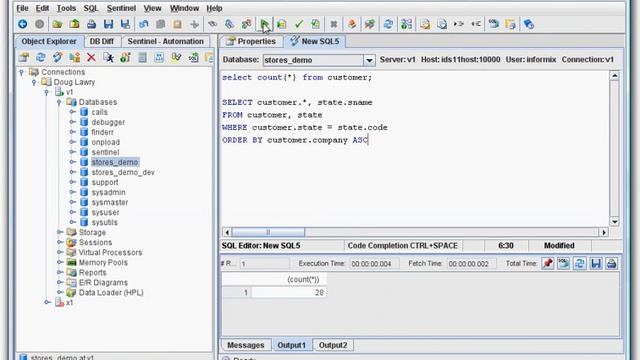
Task: Open the File menu
Action: pyautogui.click(x=22, y=8)
